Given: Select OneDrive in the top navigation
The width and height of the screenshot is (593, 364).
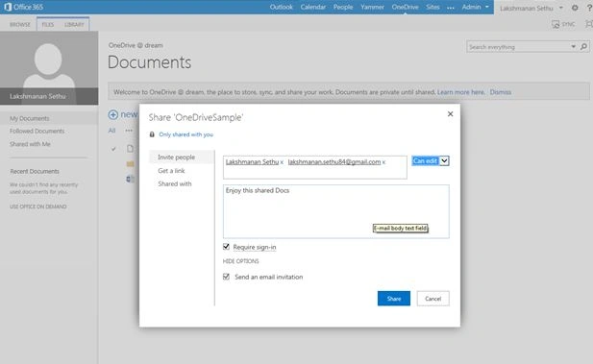Looking at the screenshot, I should tap(405, 7).
